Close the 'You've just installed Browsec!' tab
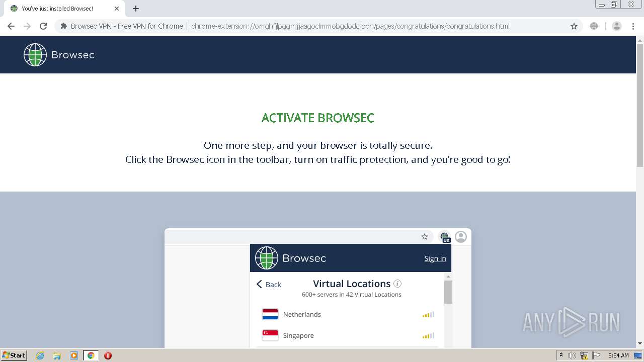 [x=117, y=9]
